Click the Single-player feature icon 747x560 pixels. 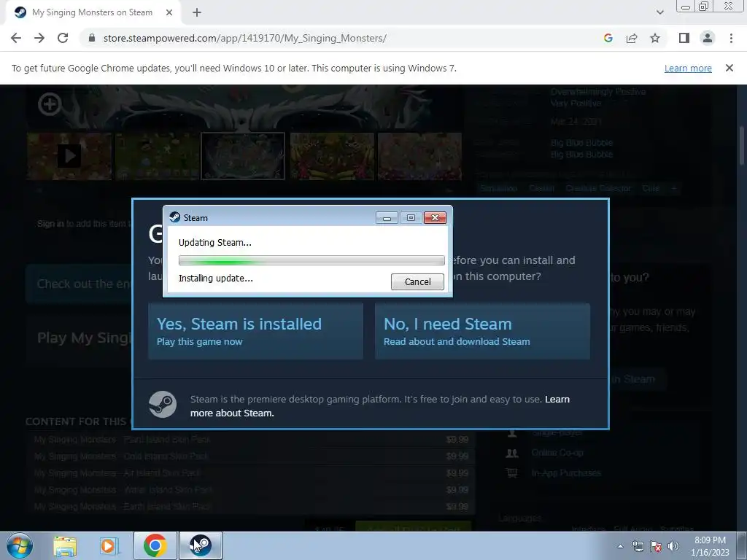pyautogui.click(x=512, y=432)
